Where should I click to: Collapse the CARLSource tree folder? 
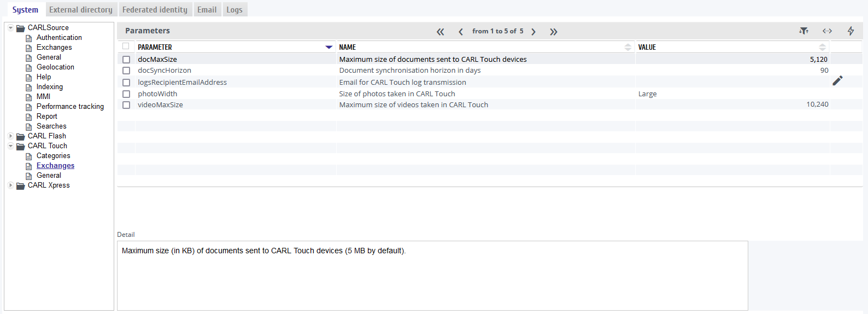click(10, 27)
